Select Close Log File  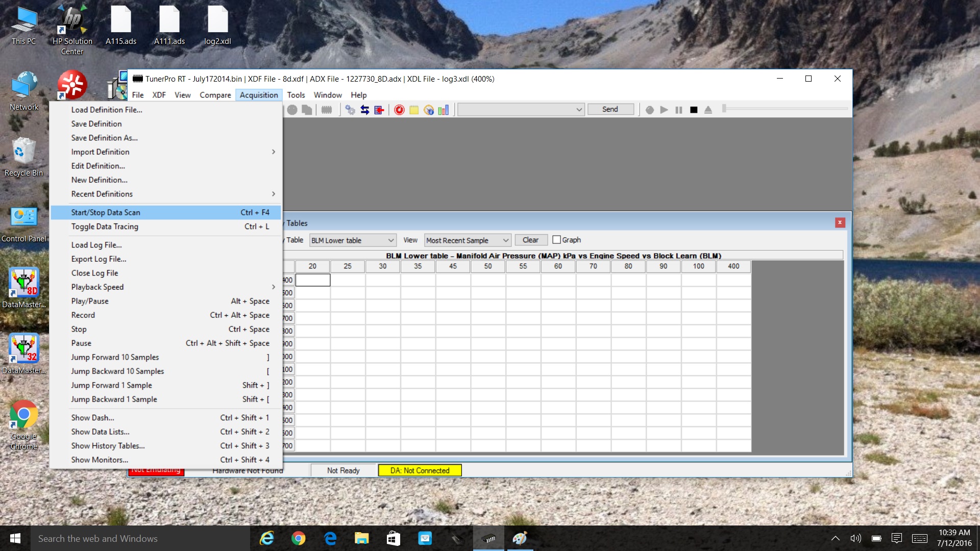[x=166, y=273]
